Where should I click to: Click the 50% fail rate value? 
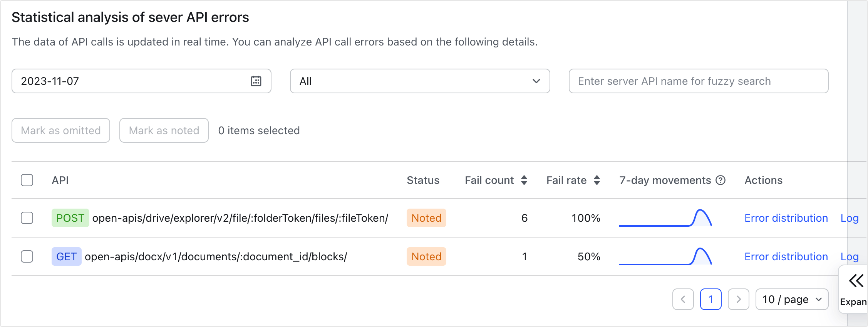(x=589, y=256)
